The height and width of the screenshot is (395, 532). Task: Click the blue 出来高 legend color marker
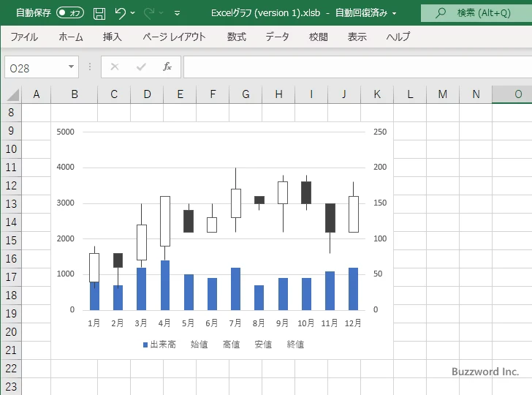[x=145, y=345]
